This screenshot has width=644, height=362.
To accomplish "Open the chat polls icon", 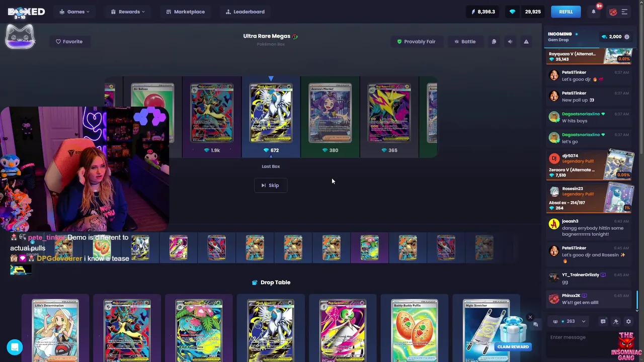I will coord(603,321).
